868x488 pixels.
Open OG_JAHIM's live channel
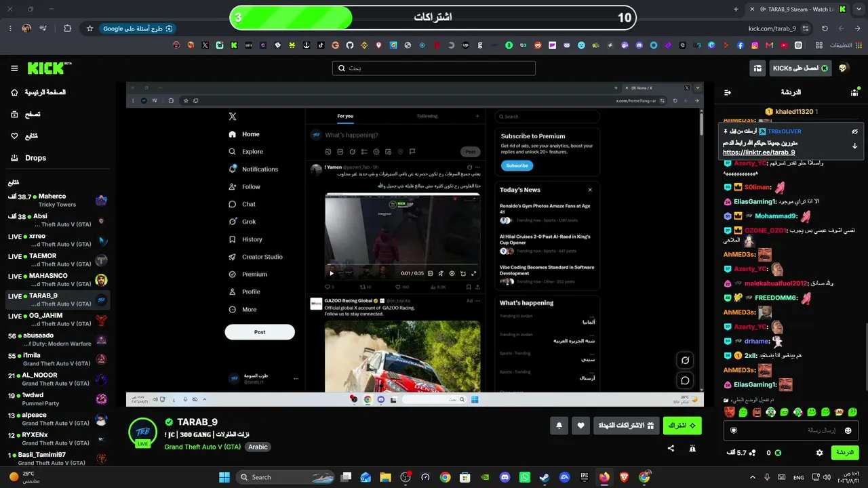point(57,319)
